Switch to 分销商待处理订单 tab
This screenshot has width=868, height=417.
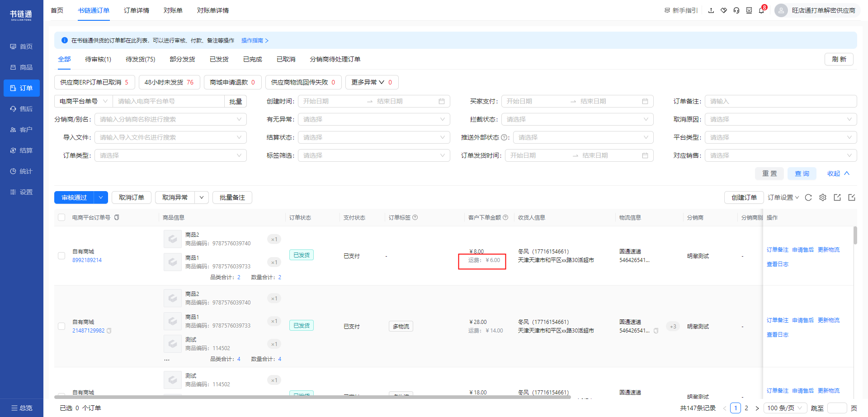pos(335,59)
